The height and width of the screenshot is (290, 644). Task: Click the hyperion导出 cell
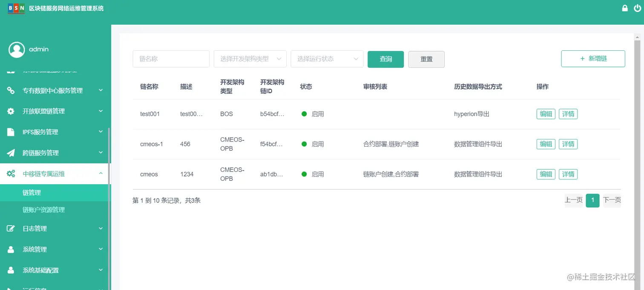click(472, 114)
